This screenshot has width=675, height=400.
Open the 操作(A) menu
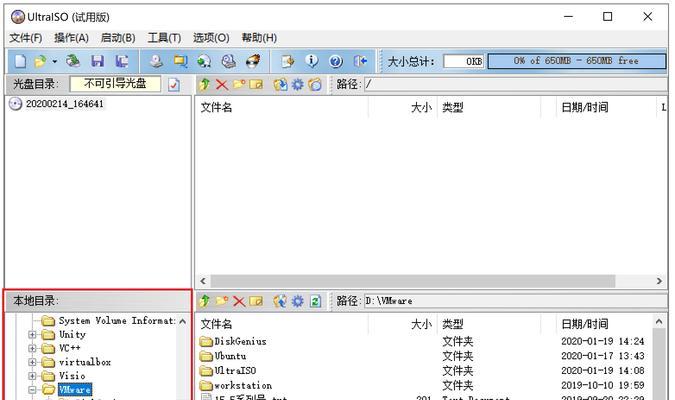click(x=71, y=38)
